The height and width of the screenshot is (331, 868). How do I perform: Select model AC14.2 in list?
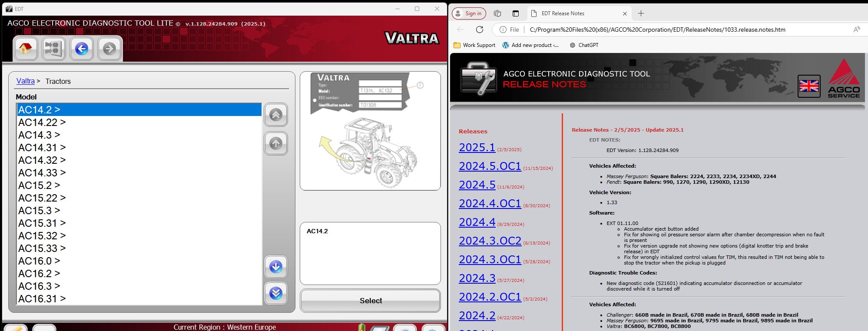tap(139, 110)
